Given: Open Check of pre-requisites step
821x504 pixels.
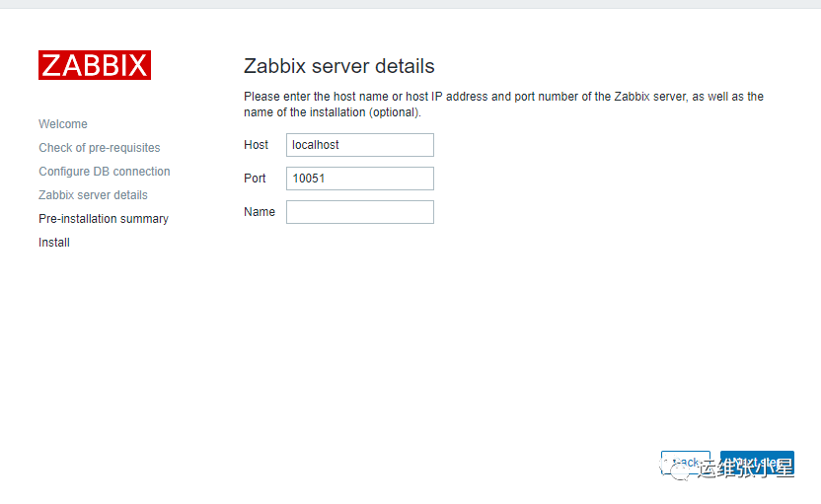Looking at the screenshot, I should point(100,148).
